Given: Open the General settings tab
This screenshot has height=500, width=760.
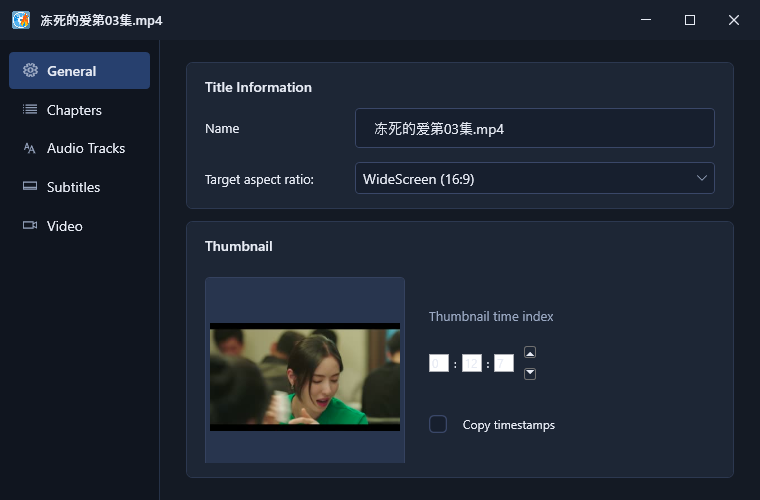Looking at the screenshot, I should click(x=79, y=71).
